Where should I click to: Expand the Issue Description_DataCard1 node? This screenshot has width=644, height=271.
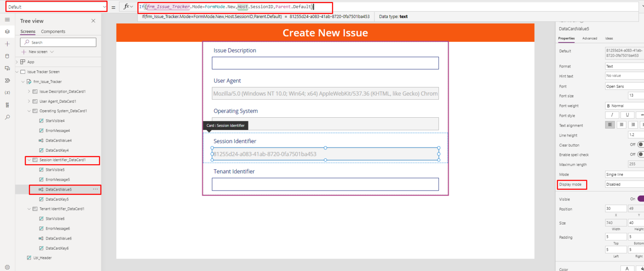pos(29,91)
